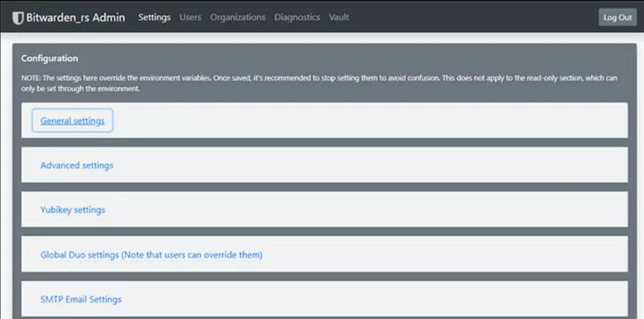Open the Organizations navigation item
This screenshot has width=644, height=319.
(238, 17)
